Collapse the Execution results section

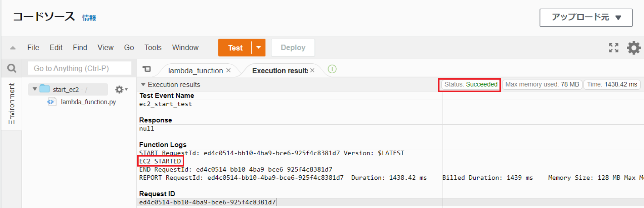click(x=143, y=85)
